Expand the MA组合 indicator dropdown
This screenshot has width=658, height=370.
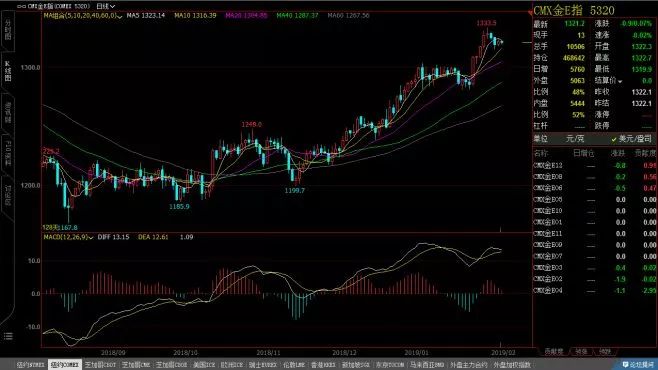point(83,16)
